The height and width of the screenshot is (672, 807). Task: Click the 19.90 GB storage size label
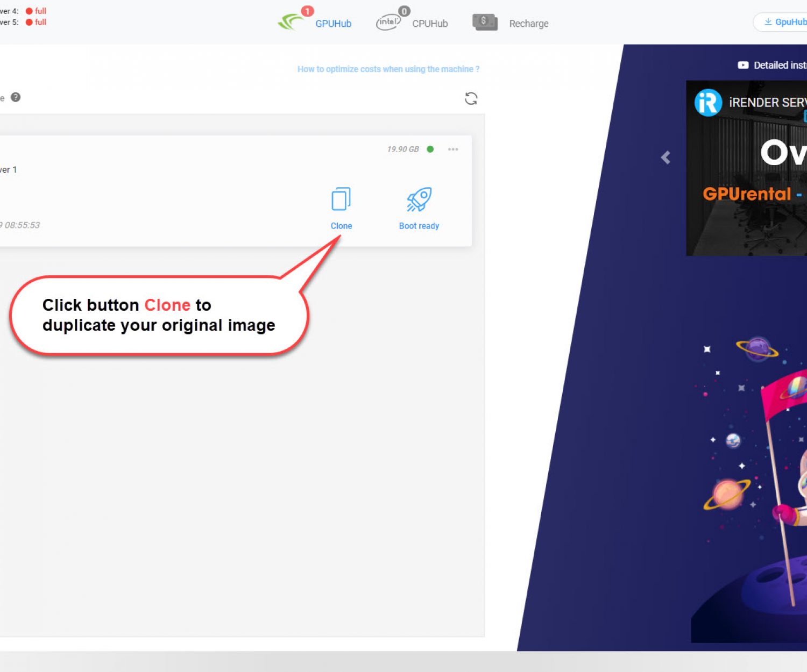coord(403,149)
